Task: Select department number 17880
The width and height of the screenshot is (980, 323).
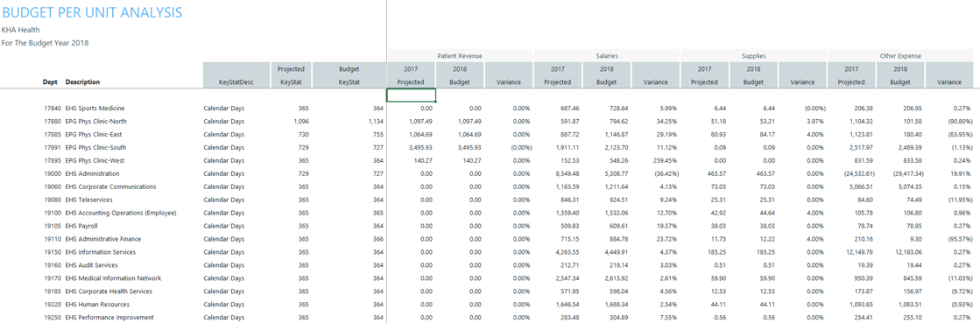Action: tap(49, 121)
